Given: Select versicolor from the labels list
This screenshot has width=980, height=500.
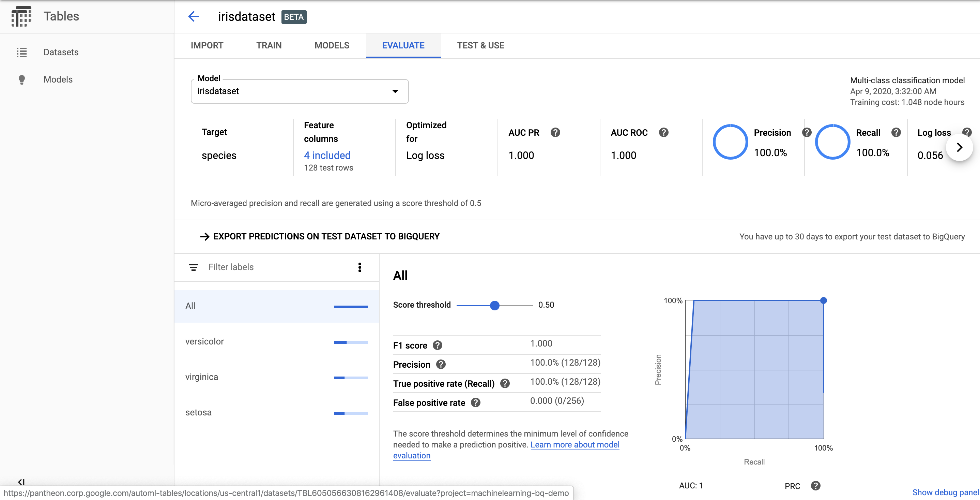Looking at the screenshot, I should pyautogui.click(x=204, y=342).
